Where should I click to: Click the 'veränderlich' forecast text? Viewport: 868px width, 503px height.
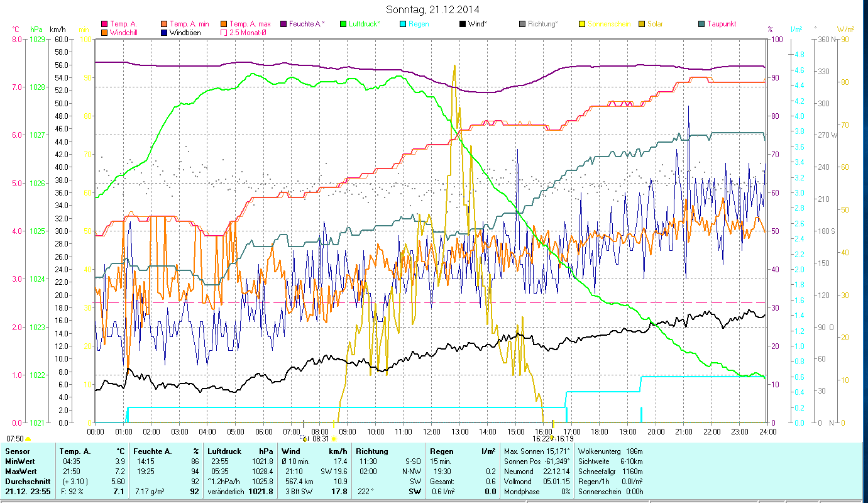[226, 492]
